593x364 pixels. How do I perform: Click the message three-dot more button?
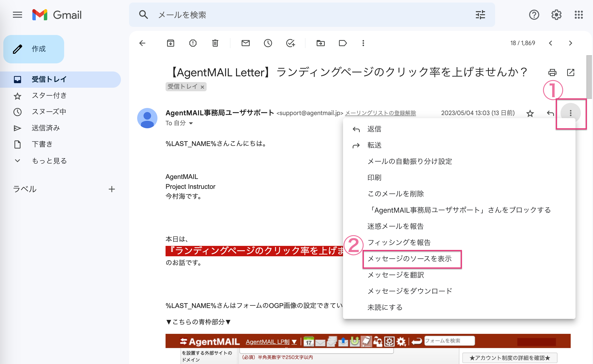570,113
